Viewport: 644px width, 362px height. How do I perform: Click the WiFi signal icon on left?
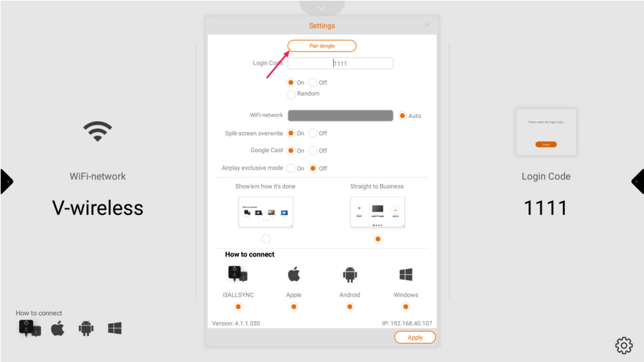(98, 131)
